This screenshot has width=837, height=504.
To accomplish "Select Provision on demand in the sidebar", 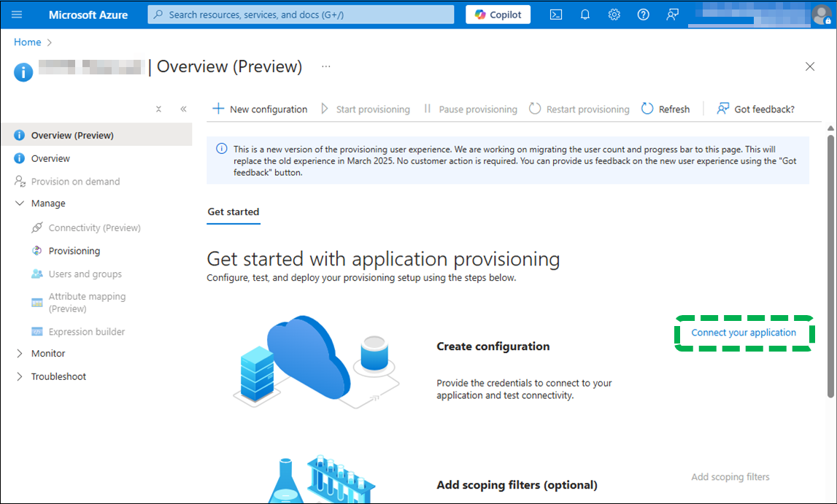I will point(73,181).
